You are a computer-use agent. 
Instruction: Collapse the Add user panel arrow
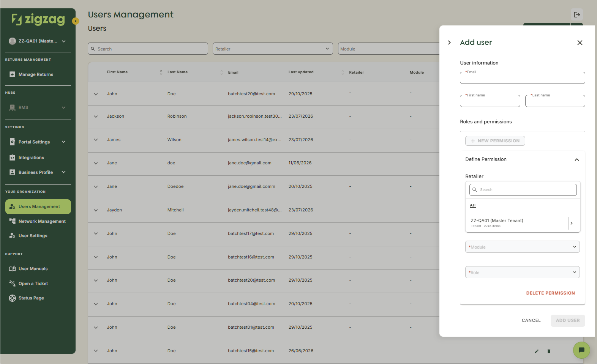pyautogui.click(x=449, y=43)
